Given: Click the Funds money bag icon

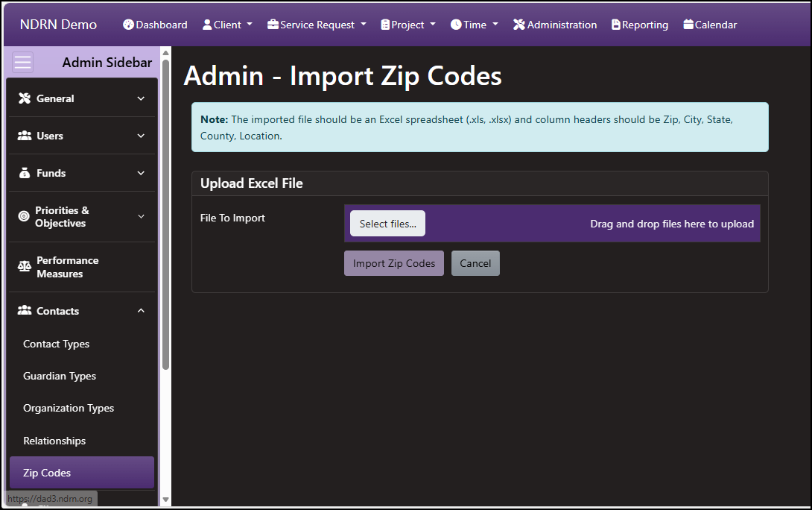Looking at the screenshot, I should [x=25, y=173].
